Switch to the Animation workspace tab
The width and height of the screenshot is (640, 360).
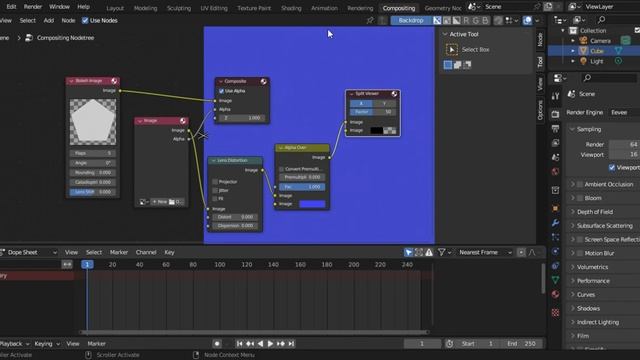pyautogui.click(x=324, y=8)
